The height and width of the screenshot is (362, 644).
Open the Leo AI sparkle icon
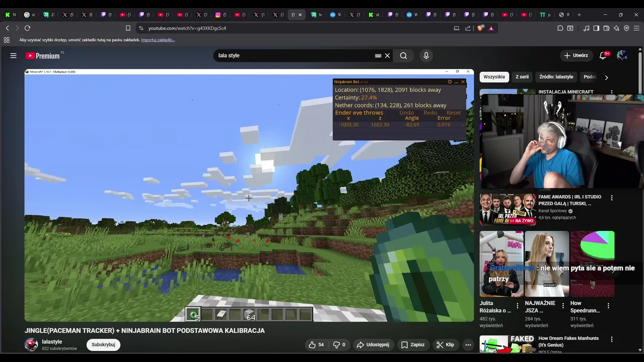pyautogui.click(x=616, y=28)
